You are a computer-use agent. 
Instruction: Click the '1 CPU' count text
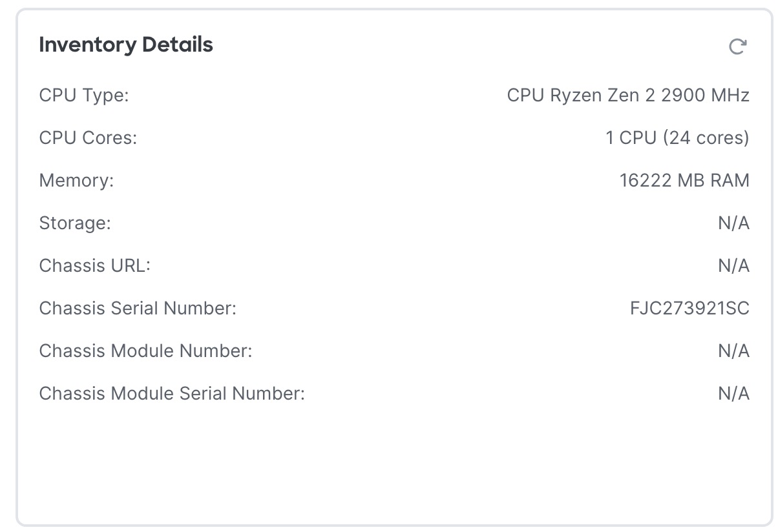coord(631,138)
